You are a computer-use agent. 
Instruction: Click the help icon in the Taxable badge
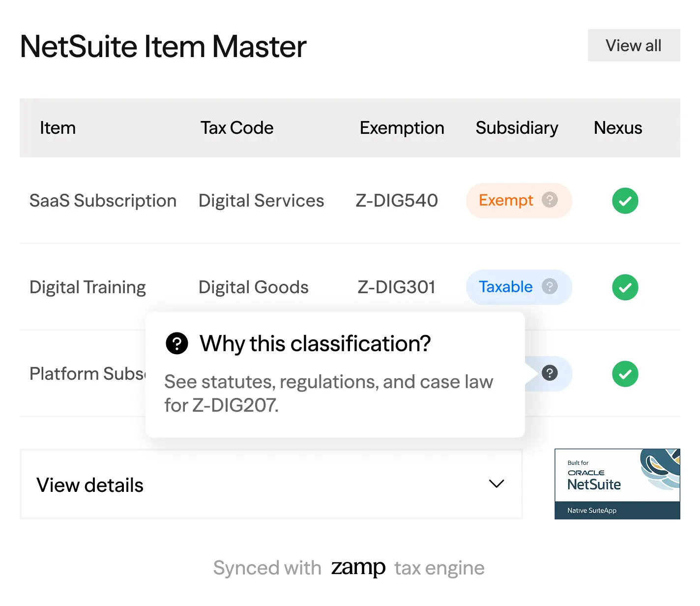[x=549, y=286]
